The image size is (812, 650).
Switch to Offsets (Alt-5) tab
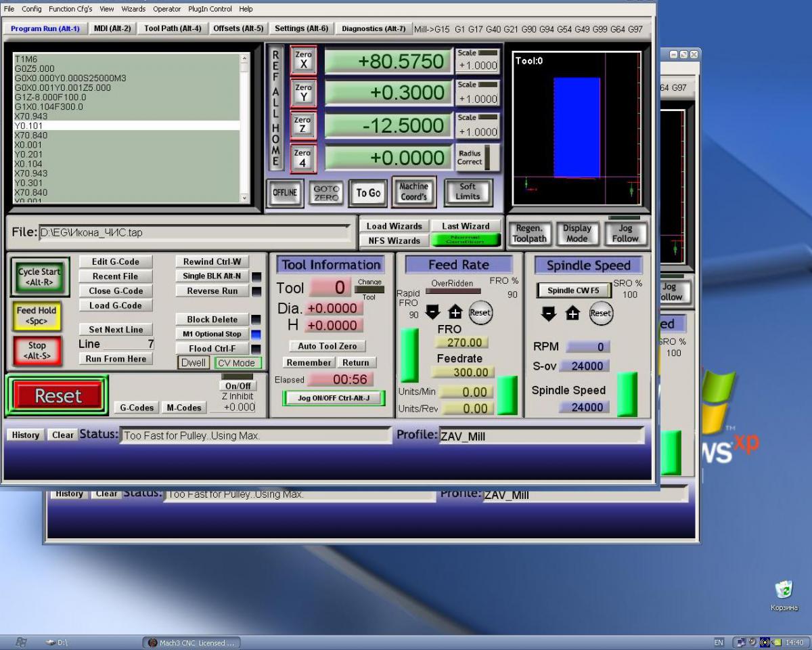[238, 28]
